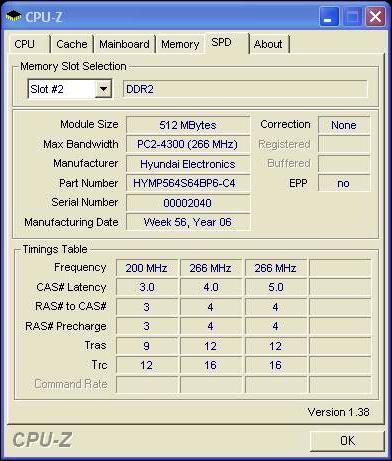This screenshot has width=392, height=461.
Task: Minimize the CPU-Z window
Action: tap(329, 16)
